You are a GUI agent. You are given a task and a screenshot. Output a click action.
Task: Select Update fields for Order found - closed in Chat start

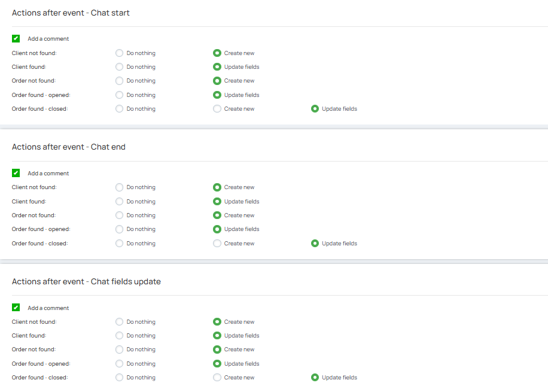[315, 109]
